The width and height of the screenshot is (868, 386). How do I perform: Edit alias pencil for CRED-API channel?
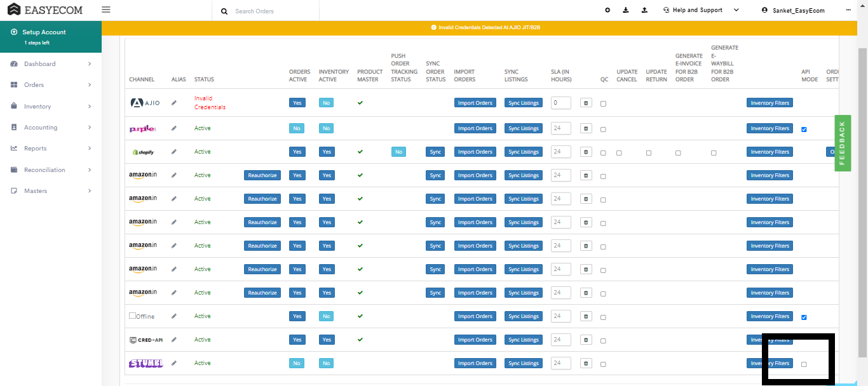[x=174, y=340]
